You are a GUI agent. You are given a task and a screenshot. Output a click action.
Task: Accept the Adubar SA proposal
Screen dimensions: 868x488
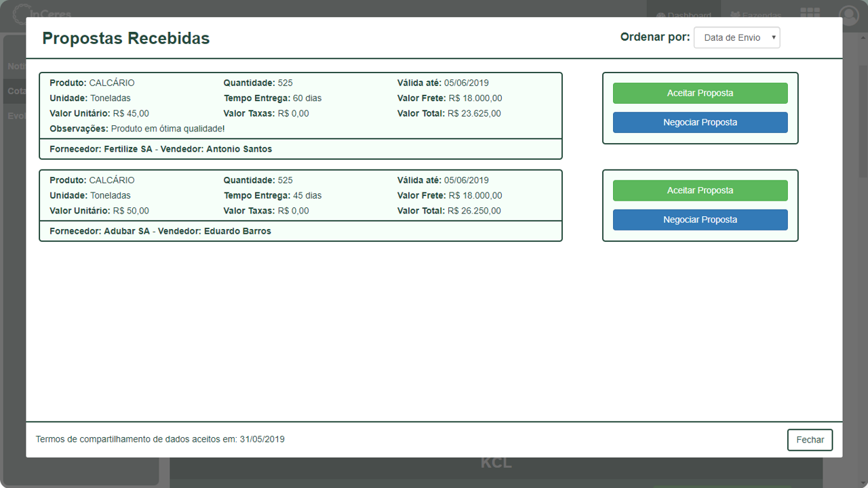700,190
